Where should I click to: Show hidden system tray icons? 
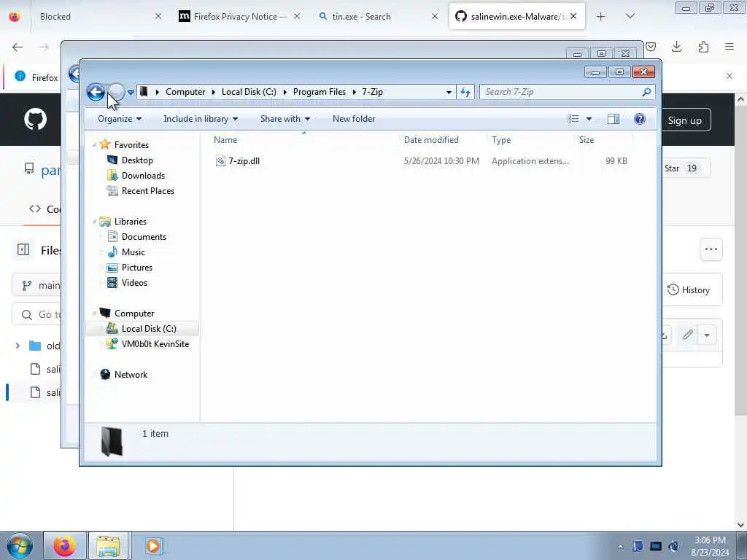click(620, 546)
